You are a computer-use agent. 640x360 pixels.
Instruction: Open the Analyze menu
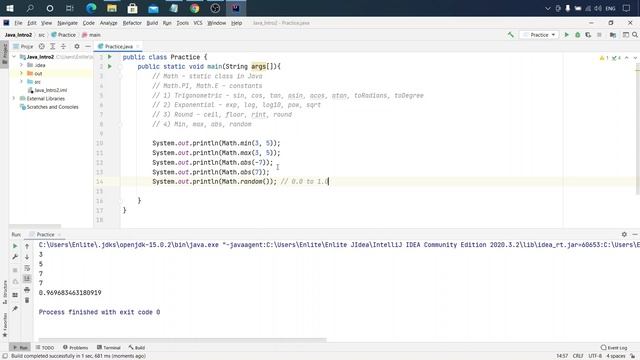[108, 23]
